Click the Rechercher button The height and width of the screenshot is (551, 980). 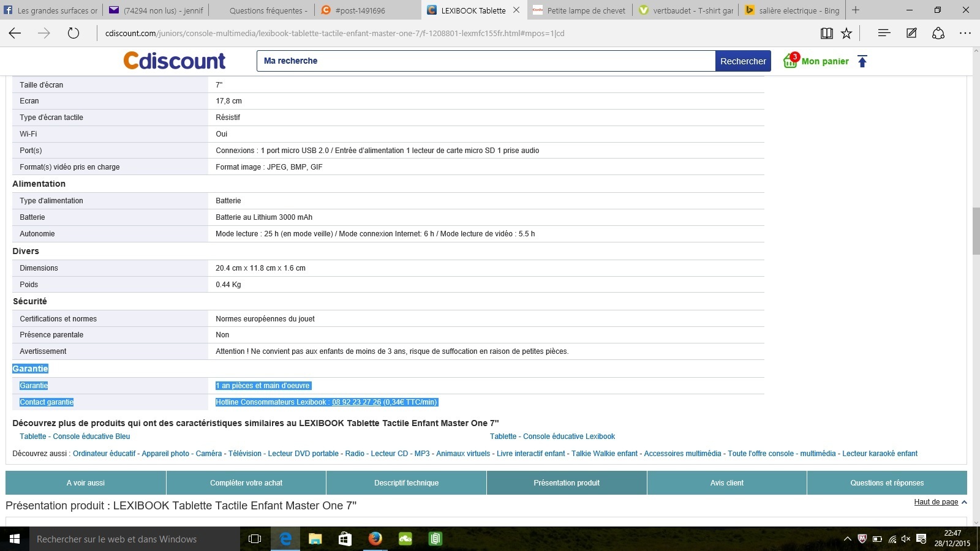coord(743,61)
